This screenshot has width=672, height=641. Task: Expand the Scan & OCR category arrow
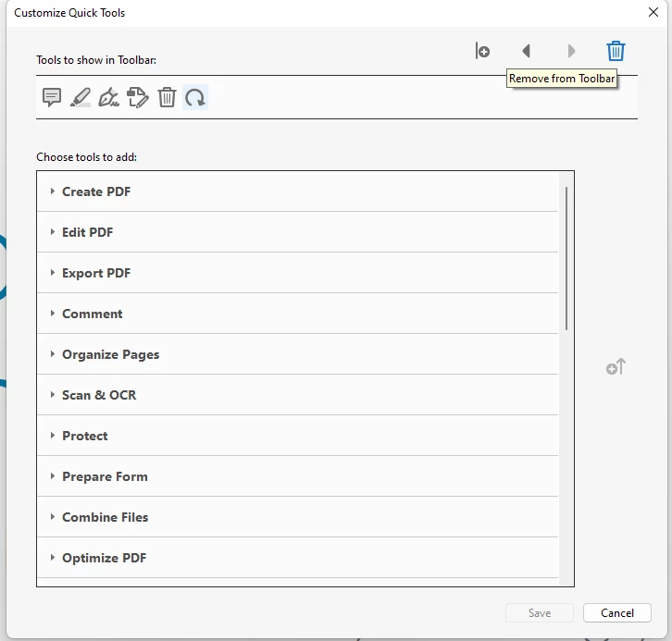click(52, 394)
